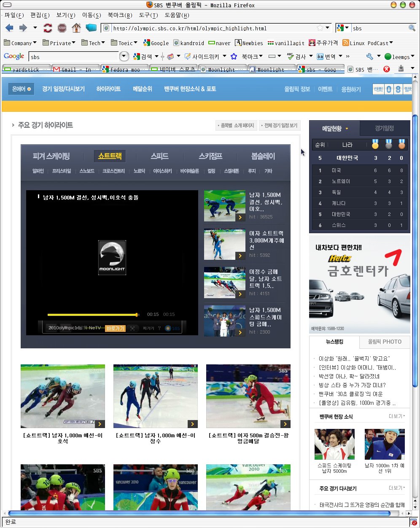This screenshot has width=420, height=528.
Task: Click the Google Toolbar 북마크 star button
Action: coord(247,56)
